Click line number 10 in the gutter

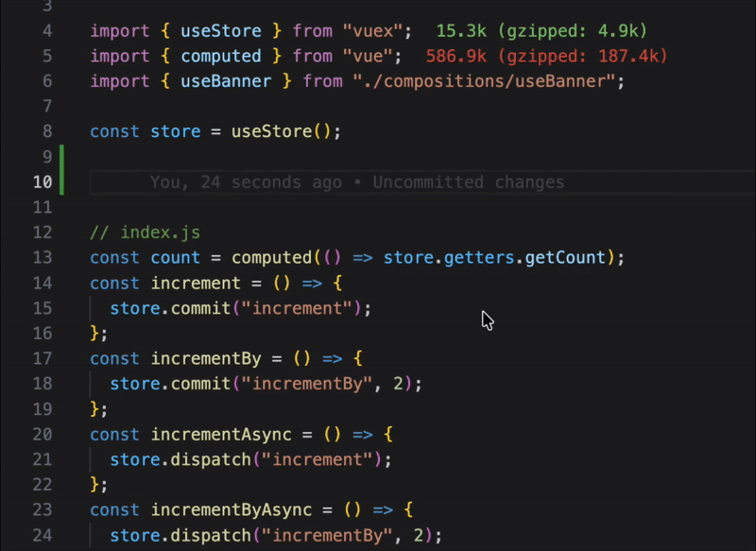(x=43, y=182)
